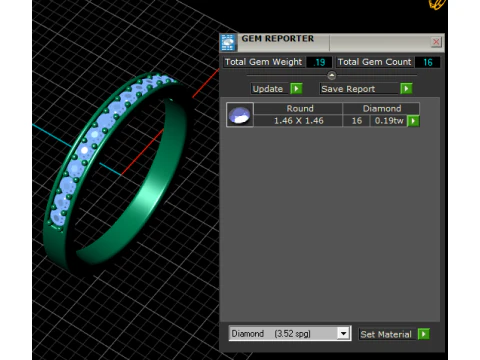Image resolution: width=480 pixels, height=360 pixels.
Task: Open the Diamond (3.52 spg) material dropdown
Action: click(290, 333)
